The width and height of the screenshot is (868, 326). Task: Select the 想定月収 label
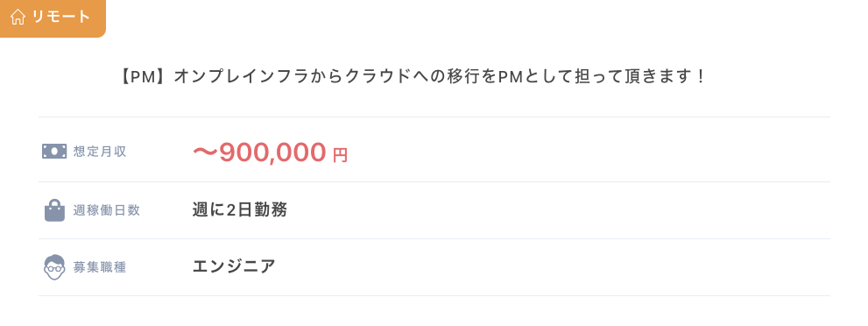point(100,152)
